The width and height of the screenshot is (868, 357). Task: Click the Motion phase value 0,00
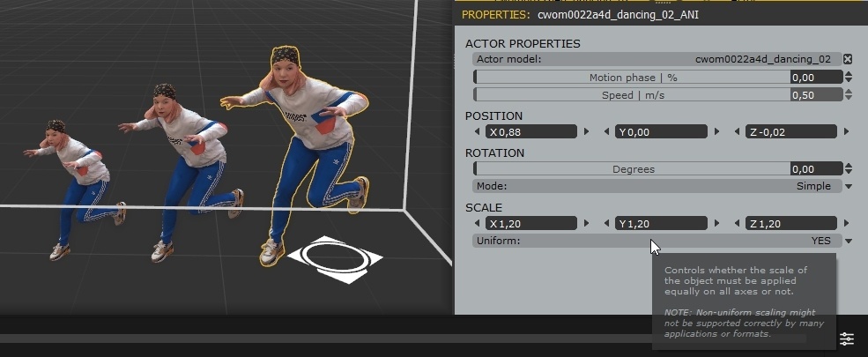[817, 78]
